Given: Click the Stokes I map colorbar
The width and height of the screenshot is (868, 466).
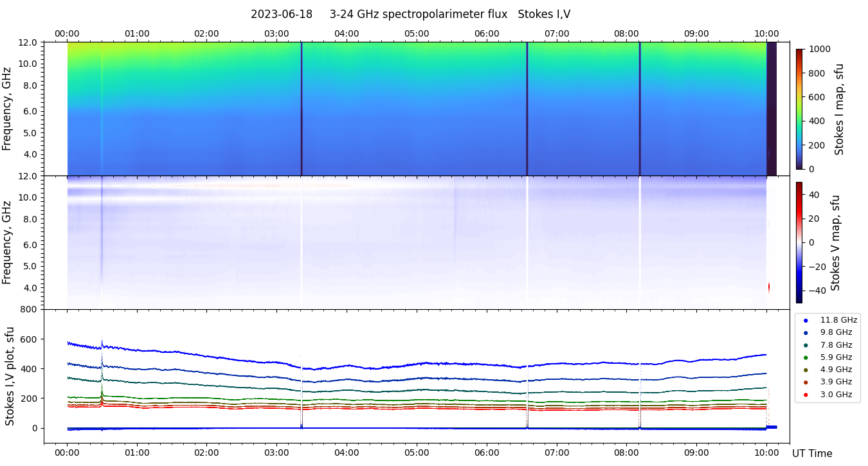Looking at the screenshot, I should (x=799, y=109).
